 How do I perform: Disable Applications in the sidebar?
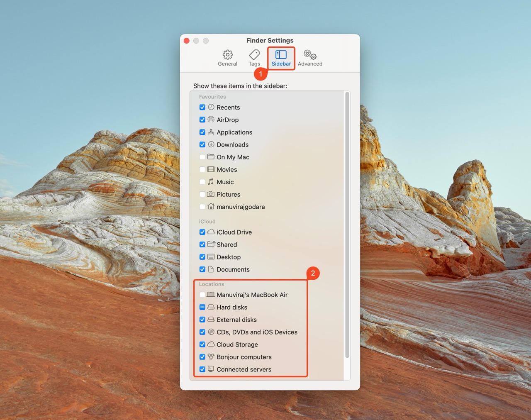[x=202, y=132]
